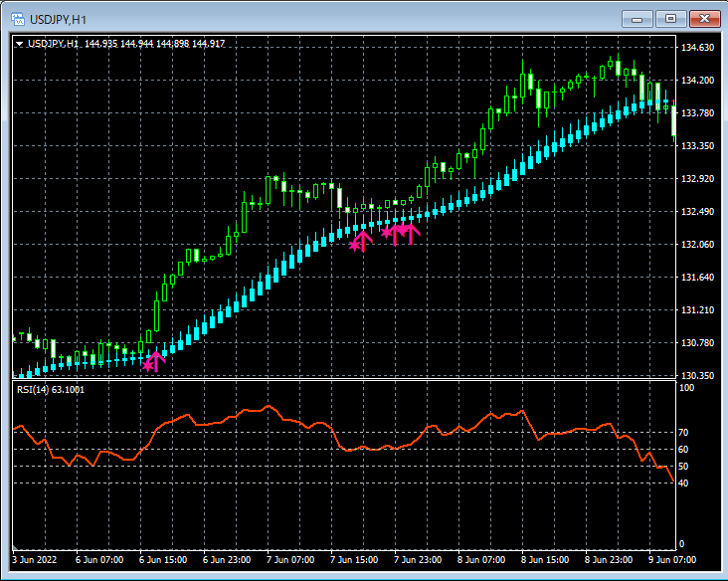Click the 130.350 price axis label
Image resolution: width=728 pixels, height=581 pixels.
[697, 375]
